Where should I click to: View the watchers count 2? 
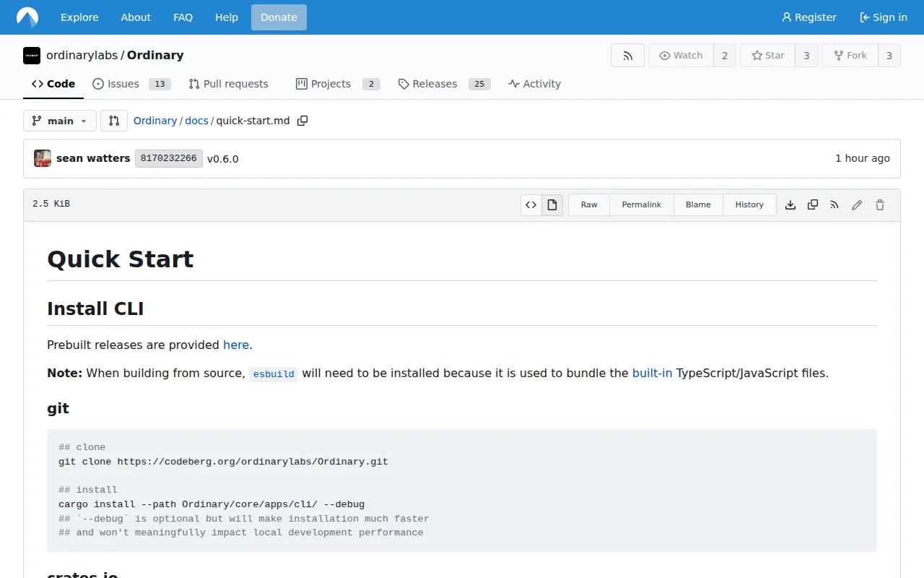[725, 56]
